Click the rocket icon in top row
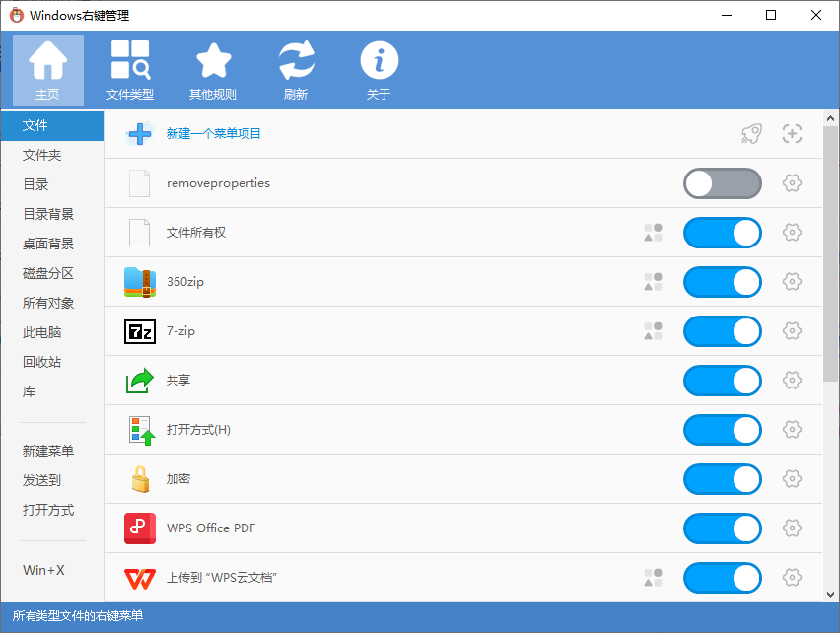This screenshot has height=633, width=840. pos(751,134)
